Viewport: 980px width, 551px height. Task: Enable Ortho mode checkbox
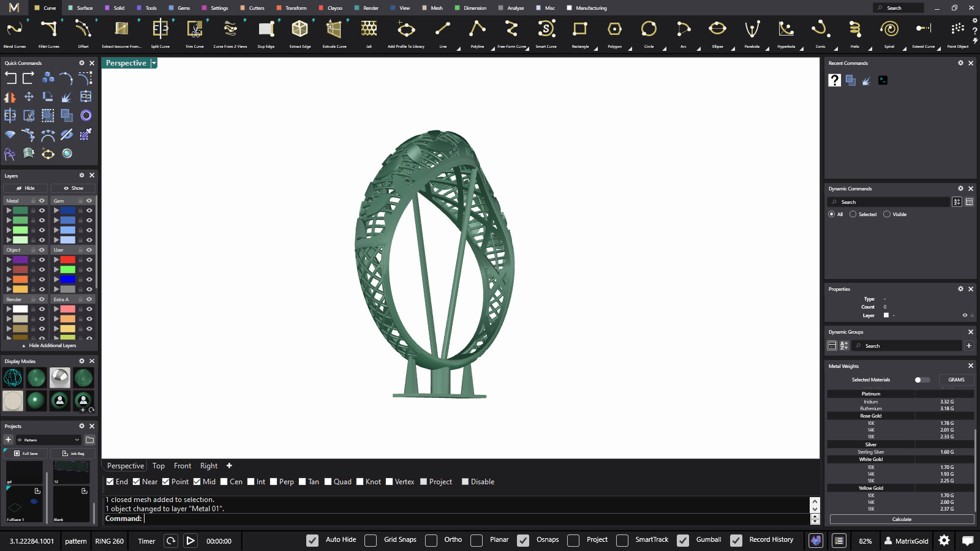431,540
